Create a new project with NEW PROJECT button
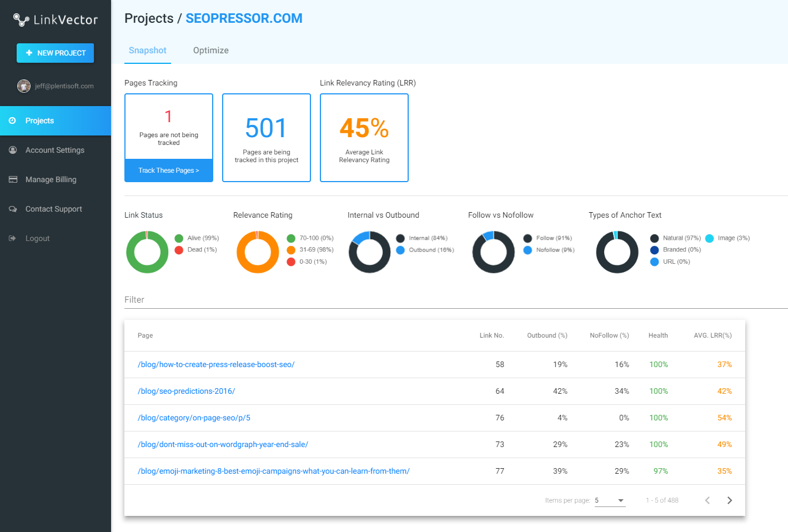The height and width of the screenshot is (532, 788). (x=55, y=53)
